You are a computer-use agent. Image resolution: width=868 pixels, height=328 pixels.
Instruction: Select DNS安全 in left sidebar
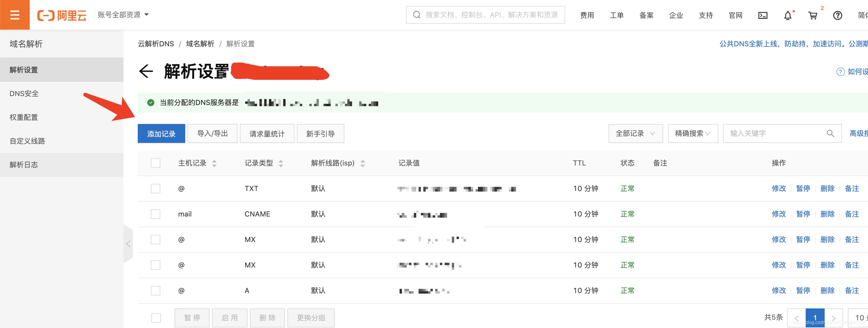tap(24, 94)
